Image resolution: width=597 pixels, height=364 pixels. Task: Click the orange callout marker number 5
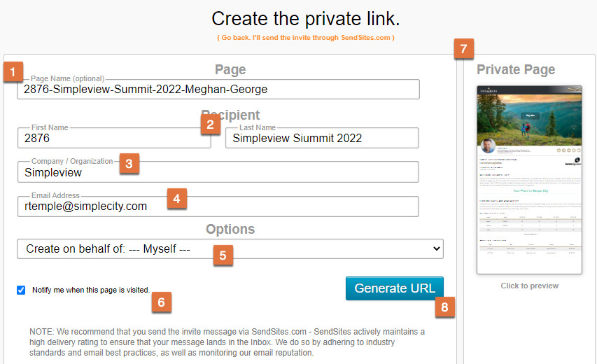coord(223,255)
